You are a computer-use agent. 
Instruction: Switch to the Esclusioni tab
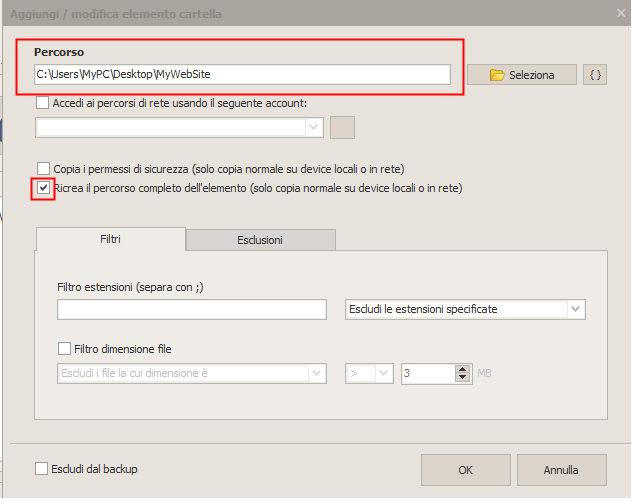260,240
